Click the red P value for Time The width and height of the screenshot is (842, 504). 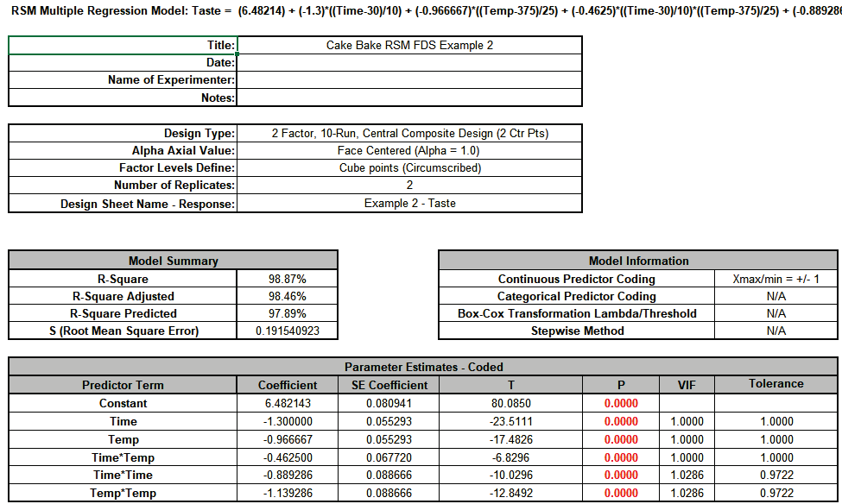click(x=620, y=421)
